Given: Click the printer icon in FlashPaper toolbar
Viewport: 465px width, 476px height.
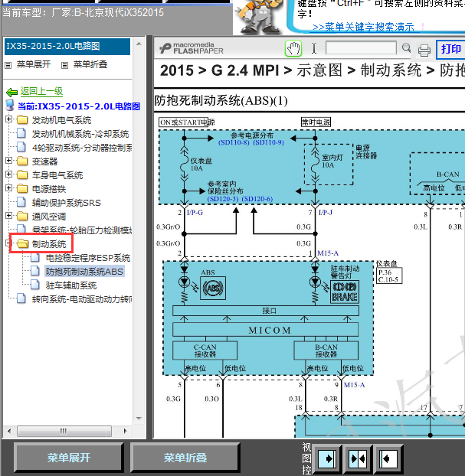Looking at the screenshot, I should [x=424, y=51].
